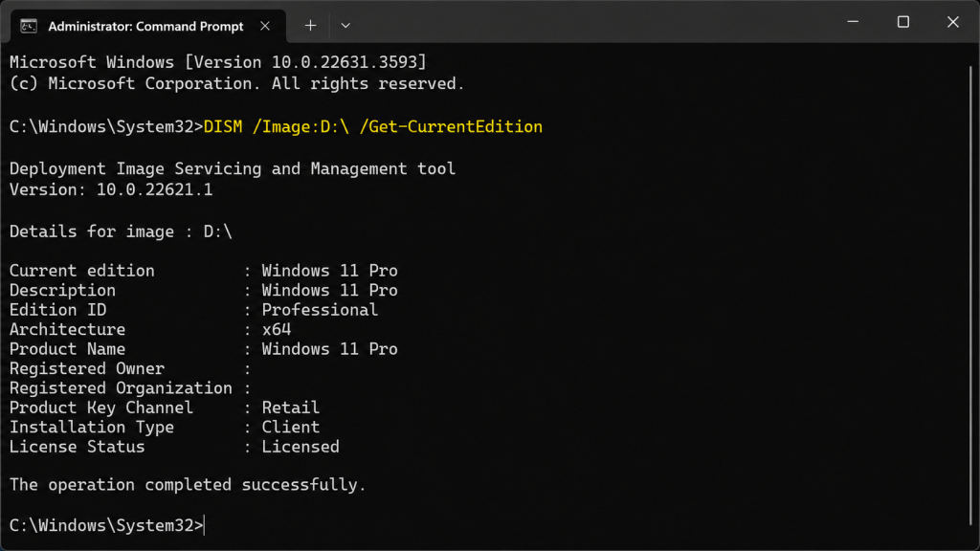
Task: Click the 'Version: 10.0.22621.1' line
Action: point(111,190)
